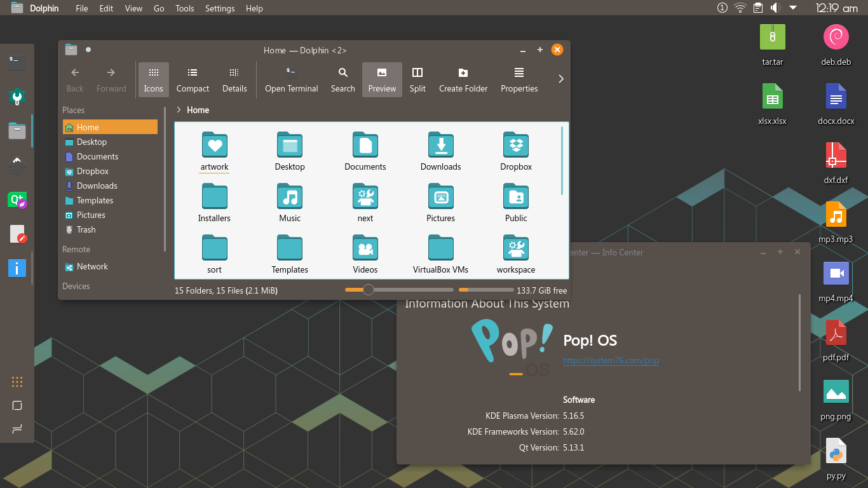Open pdf.pdf on the desktop
The height and width of the screenshot is (488, 868).
[x=836, y=341]
